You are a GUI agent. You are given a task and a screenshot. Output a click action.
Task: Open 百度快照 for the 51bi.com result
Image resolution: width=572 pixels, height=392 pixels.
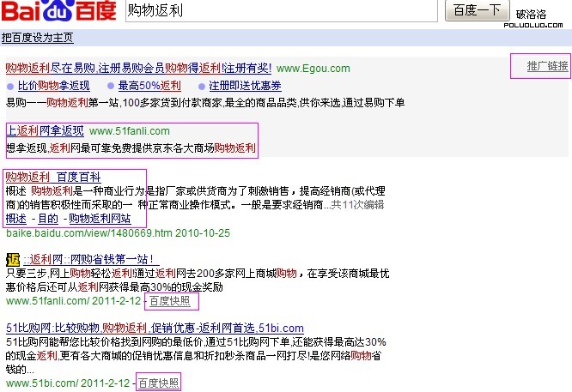coord(159,383)
